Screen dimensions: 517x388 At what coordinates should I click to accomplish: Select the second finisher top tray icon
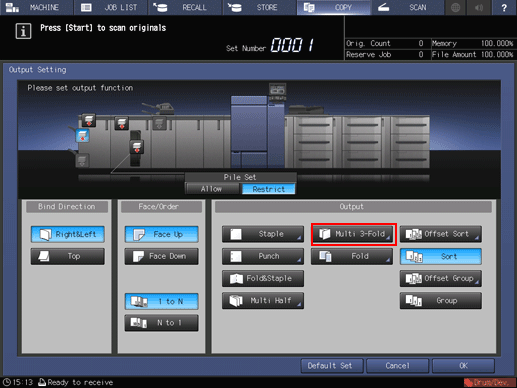click(122, 123)
